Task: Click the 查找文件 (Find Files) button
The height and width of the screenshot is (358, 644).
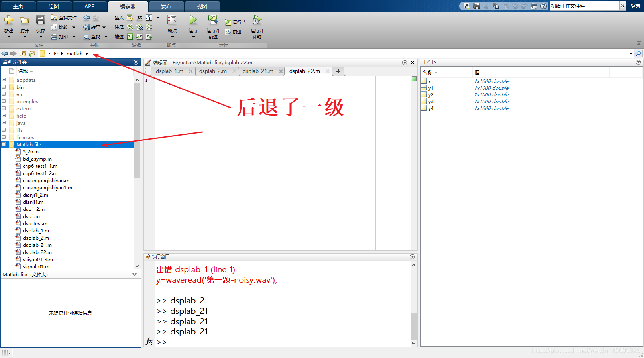Action: click(x=64, y=18)
